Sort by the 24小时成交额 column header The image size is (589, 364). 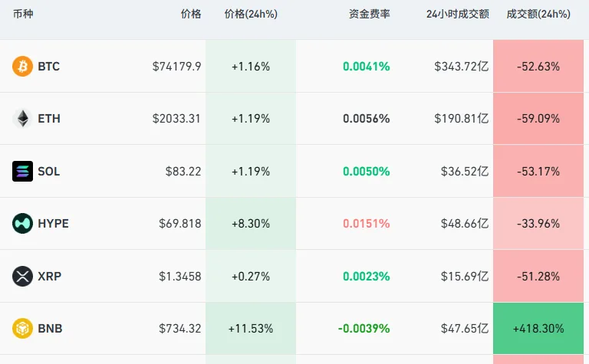point(458,14)
